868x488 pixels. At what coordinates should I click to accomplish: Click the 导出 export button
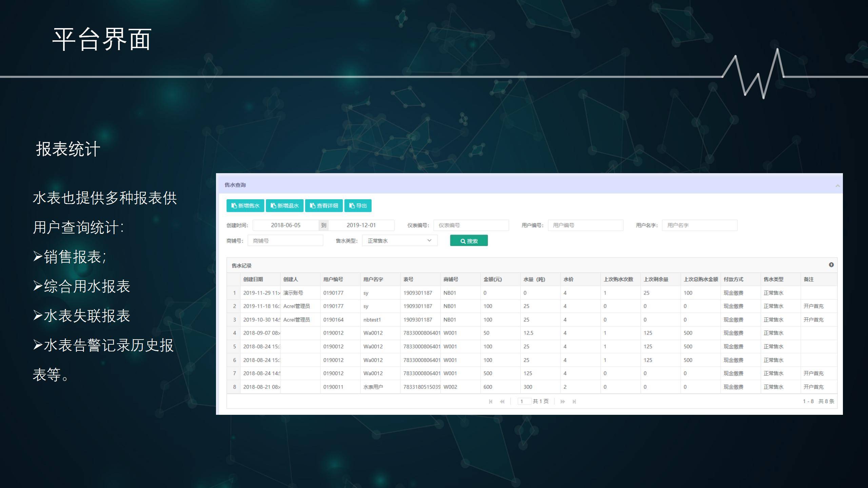click(358, 206)
